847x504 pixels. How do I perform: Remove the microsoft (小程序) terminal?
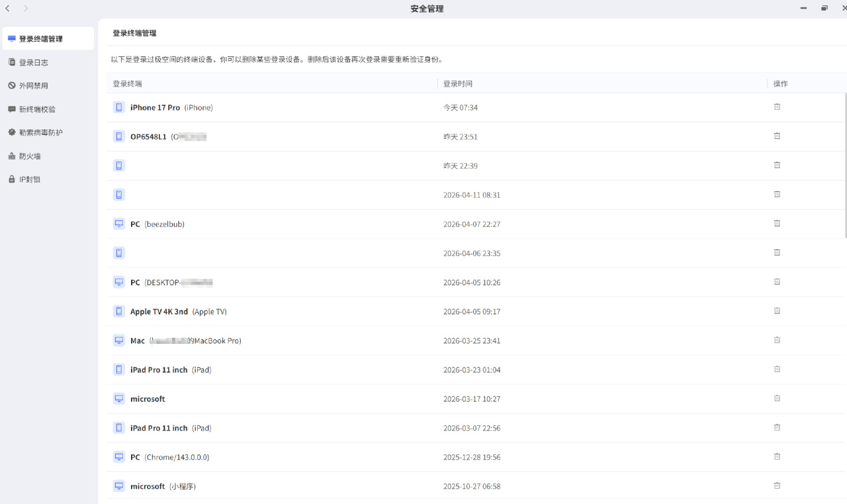pyautogui.click(x=777, y=485)
